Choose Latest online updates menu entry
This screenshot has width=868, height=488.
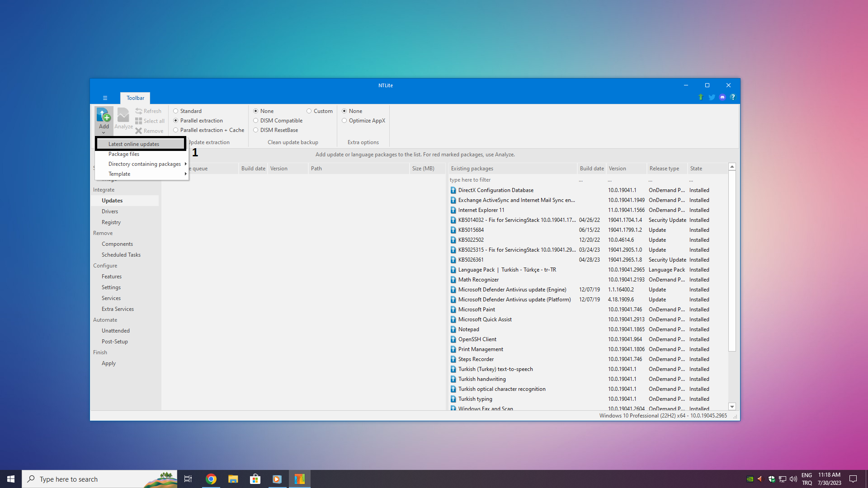[x=134, y=144]
